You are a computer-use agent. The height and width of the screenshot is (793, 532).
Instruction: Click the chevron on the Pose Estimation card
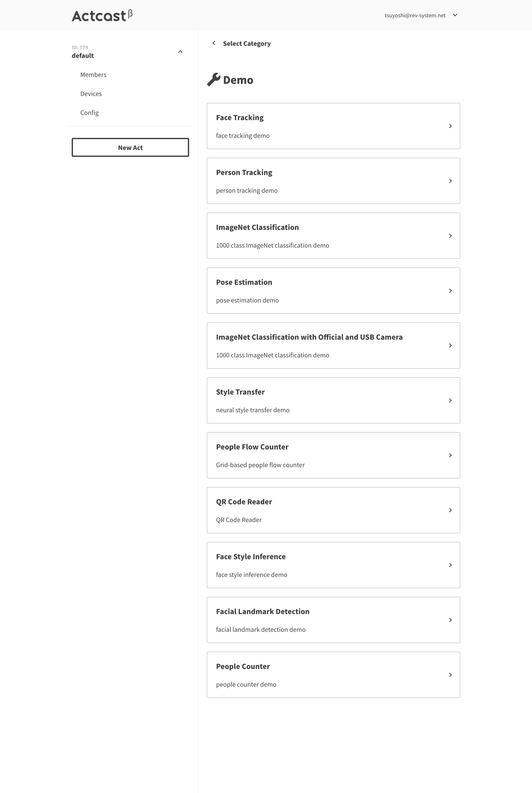(450, 291)
